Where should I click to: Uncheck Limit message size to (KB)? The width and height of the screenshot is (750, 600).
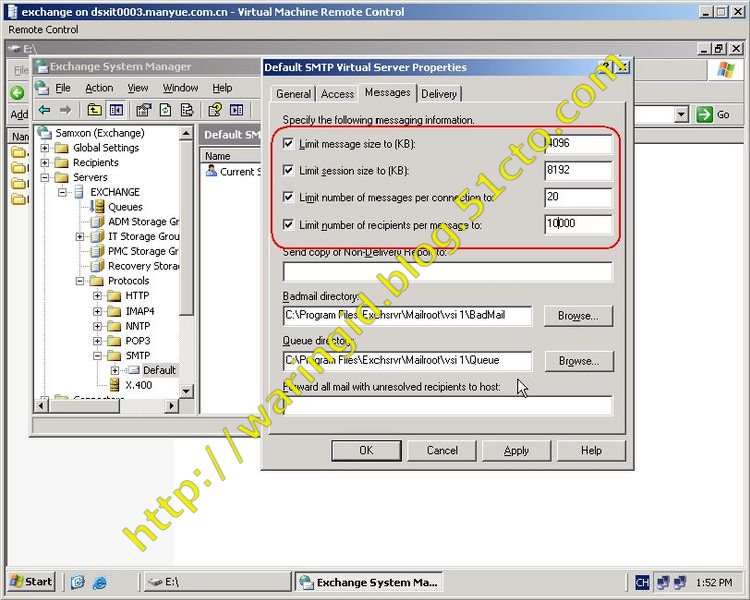[289, 144]
